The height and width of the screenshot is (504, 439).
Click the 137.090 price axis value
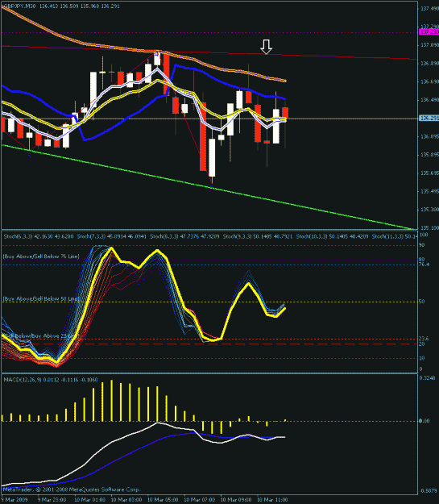[429, 45]
